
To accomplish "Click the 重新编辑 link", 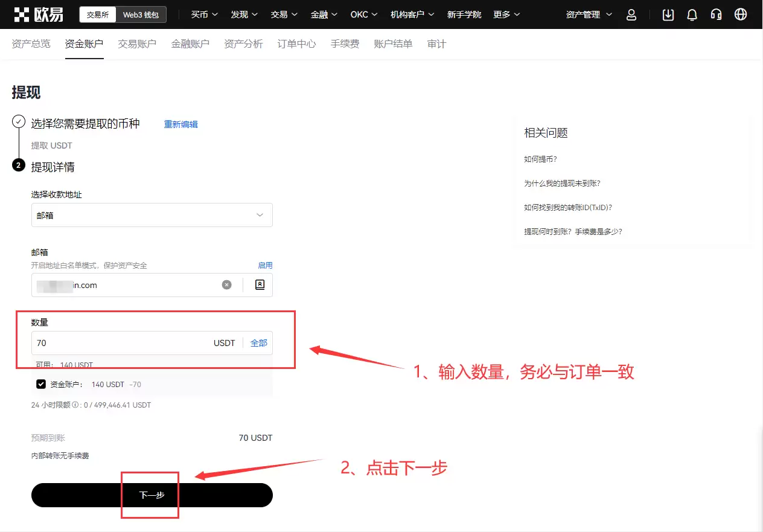I will (x=180, y=123).
